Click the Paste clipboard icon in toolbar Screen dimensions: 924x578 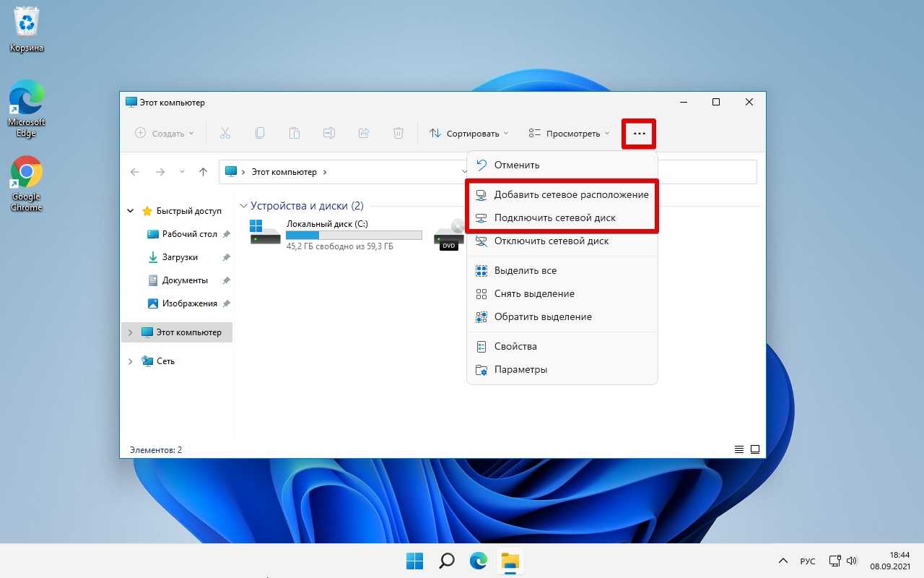(x=295, y=133)
